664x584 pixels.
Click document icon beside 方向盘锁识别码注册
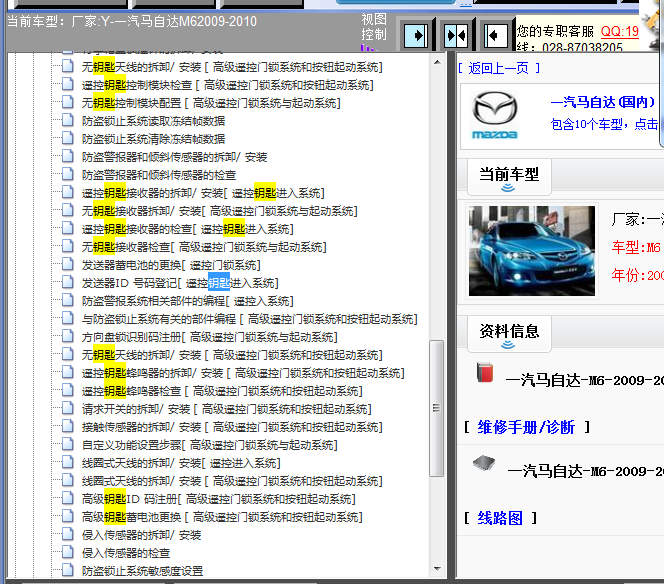coord(67,336)
